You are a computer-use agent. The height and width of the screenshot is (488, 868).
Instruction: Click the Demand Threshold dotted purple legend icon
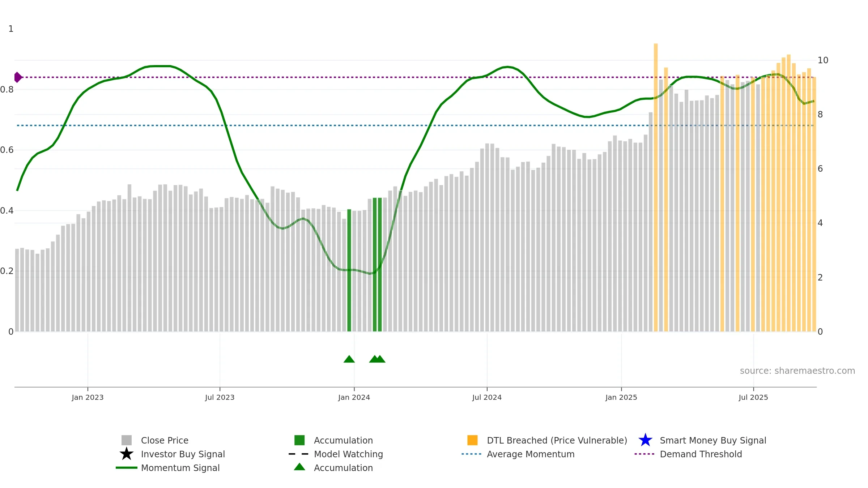coord(644,454)
